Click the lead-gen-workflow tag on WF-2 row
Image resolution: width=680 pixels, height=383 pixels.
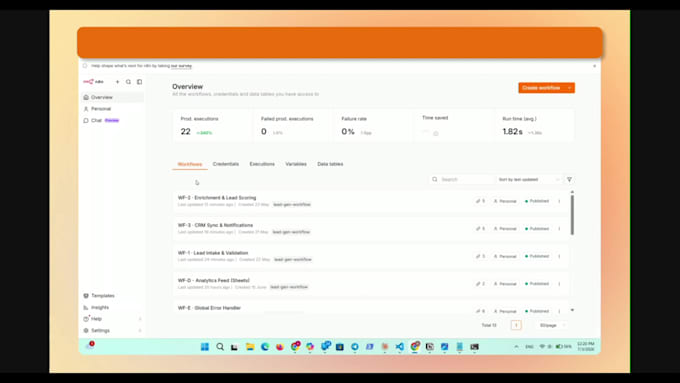coord(292,205)
